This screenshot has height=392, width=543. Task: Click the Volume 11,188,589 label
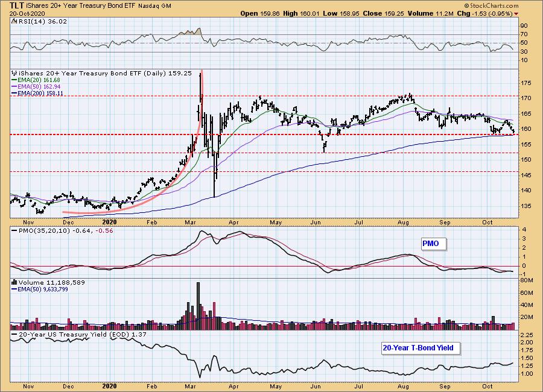(52, 283)
